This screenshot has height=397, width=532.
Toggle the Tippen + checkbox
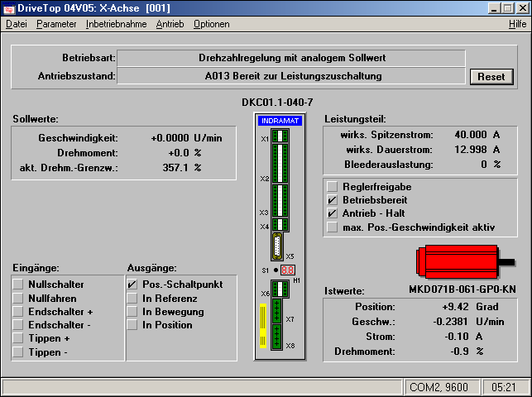pos(18,338)
